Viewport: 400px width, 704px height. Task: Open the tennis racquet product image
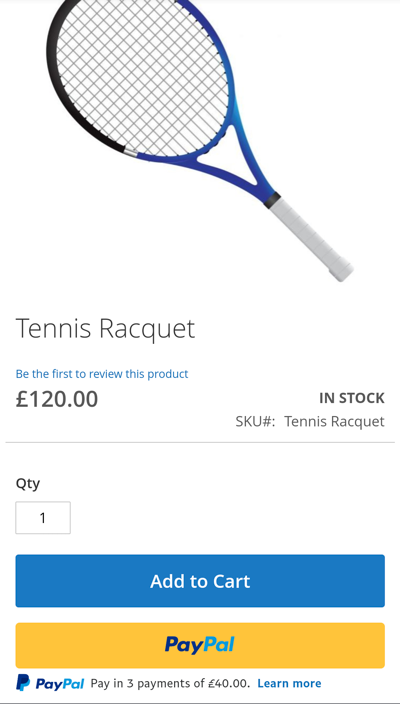[200, 139]
